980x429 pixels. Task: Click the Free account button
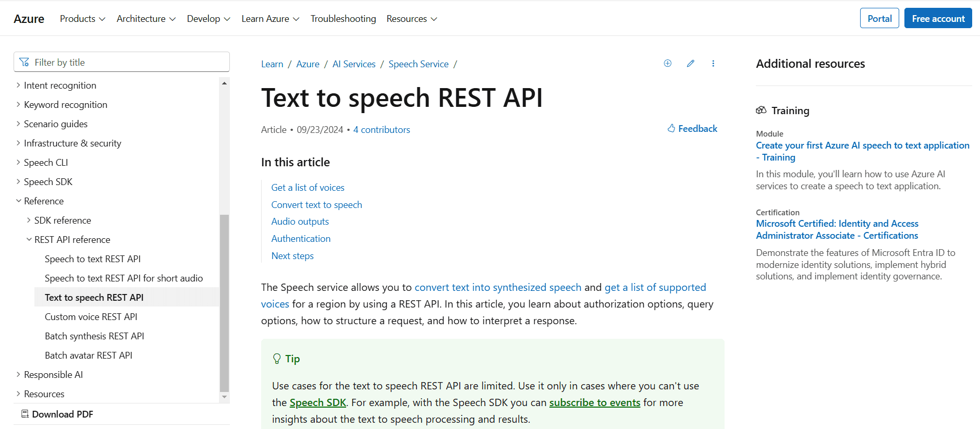(938, 18)
